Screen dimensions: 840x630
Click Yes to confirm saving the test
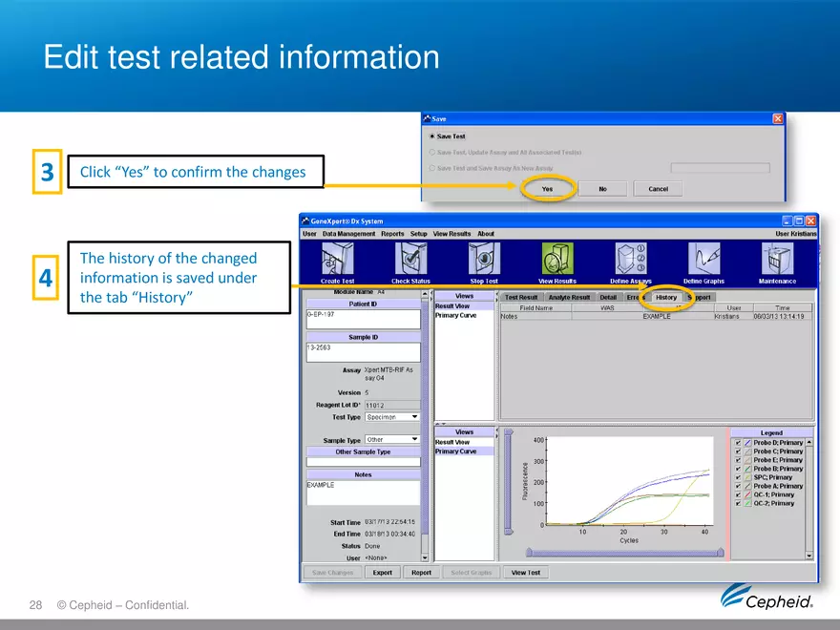click(547, 189)
